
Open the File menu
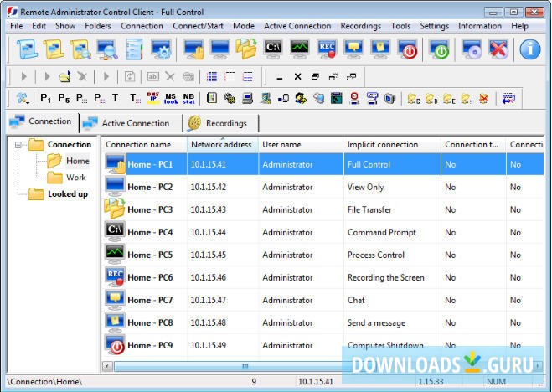point(16,26)
